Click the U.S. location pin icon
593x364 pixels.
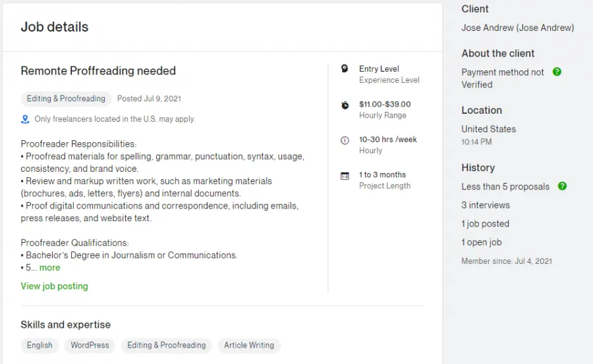coord(25,119)
